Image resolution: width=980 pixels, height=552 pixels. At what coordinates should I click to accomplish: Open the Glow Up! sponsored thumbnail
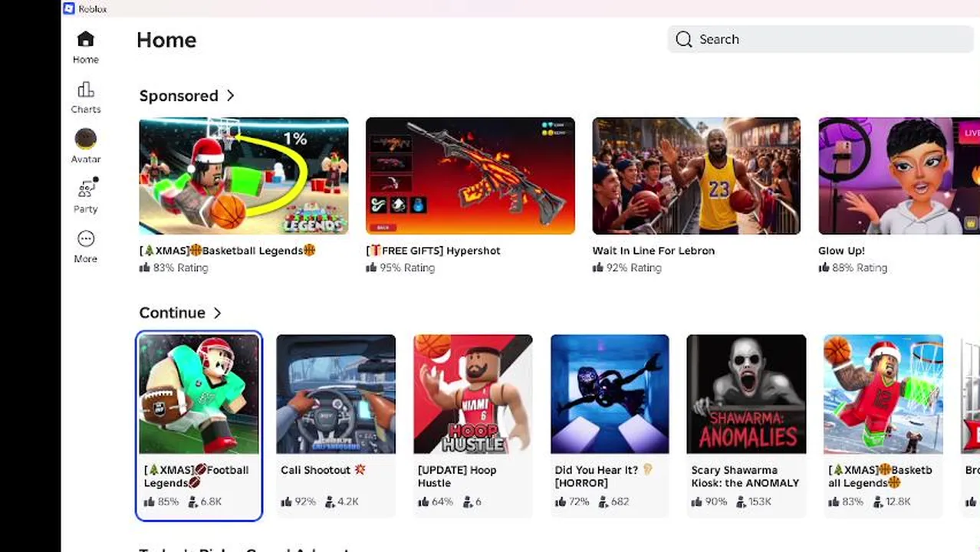(899, 176)
